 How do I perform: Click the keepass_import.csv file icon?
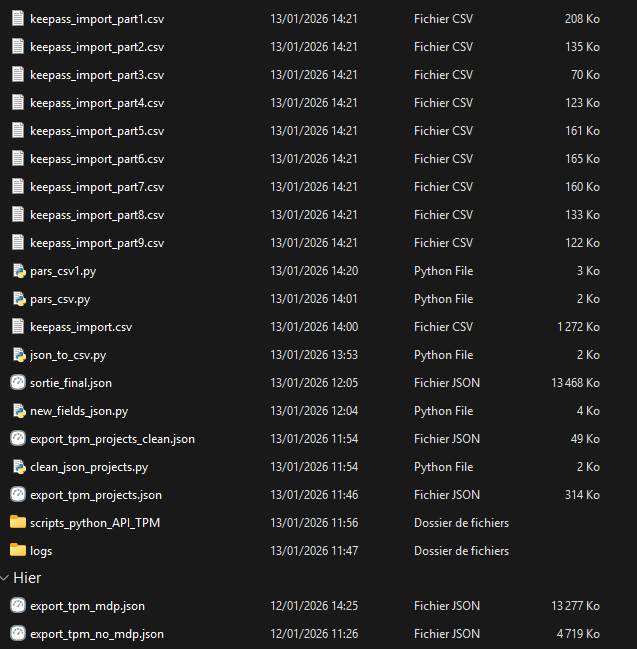tap(17, 326)
